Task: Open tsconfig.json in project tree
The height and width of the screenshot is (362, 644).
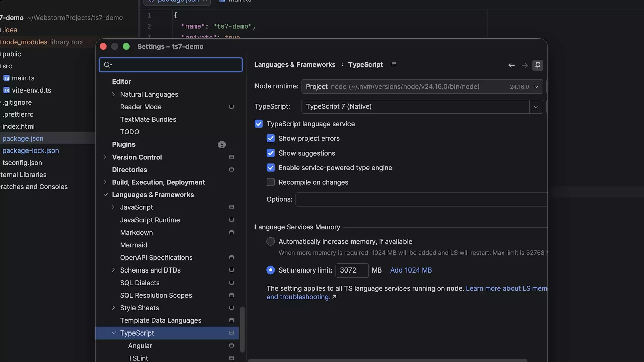Action: coord(22,163)
